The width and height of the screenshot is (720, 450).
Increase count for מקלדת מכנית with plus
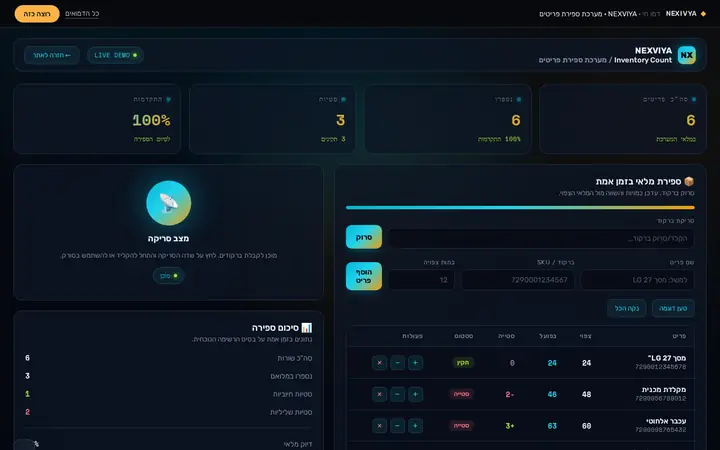point(416,394)
